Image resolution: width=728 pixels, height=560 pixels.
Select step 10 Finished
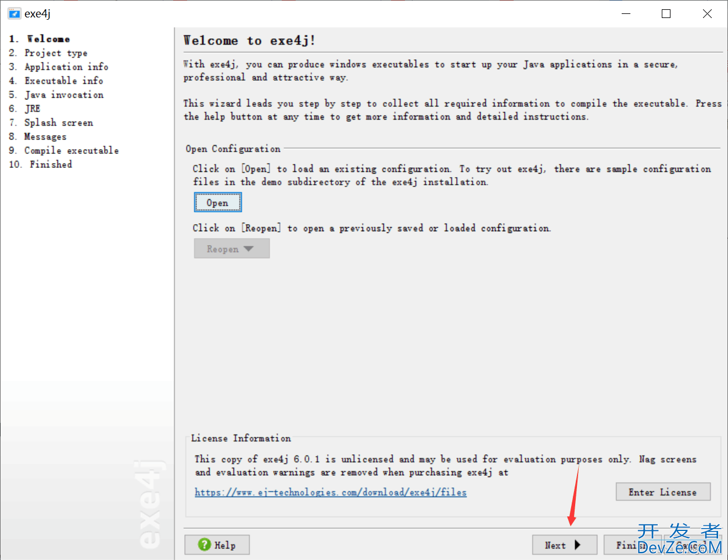(41, 164)
